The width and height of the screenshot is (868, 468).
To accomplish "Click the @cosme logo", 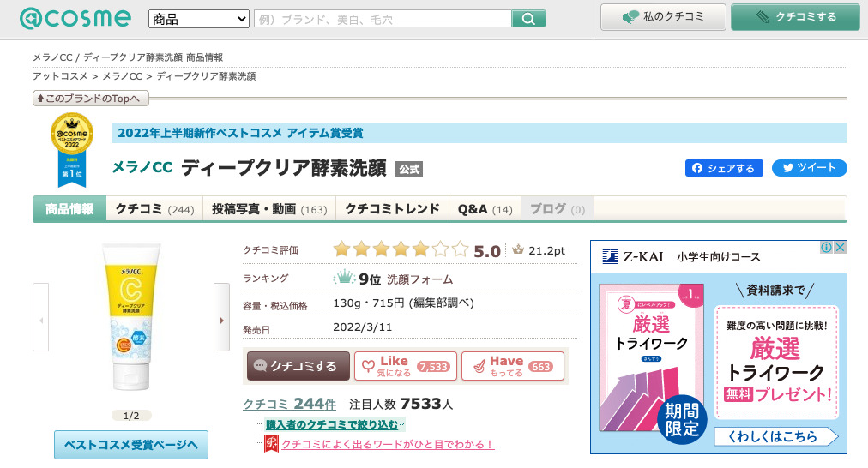I will (75, 18).
